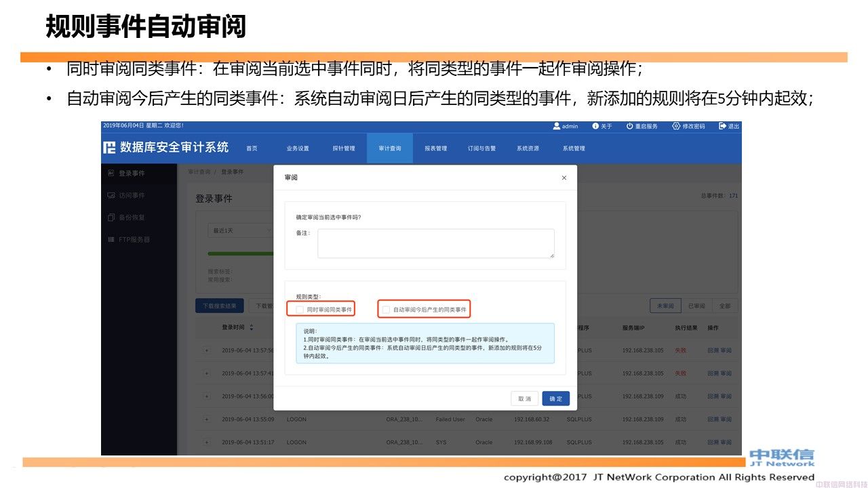Click into the 备注 text area
The height and width of the screenshot is (488, 868).
click(436, 243)
